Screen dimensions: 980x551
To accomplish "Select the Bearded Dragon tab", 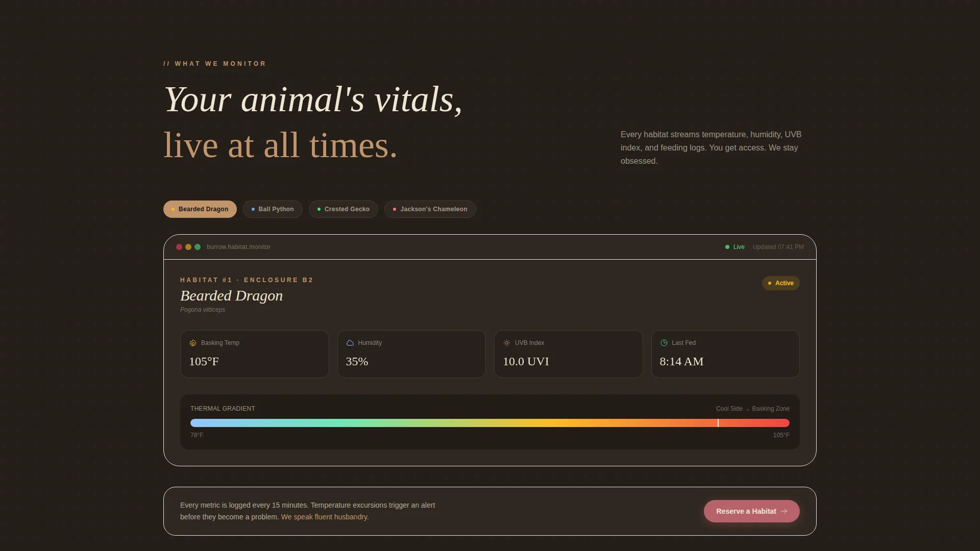I will (x=200, y=209).
